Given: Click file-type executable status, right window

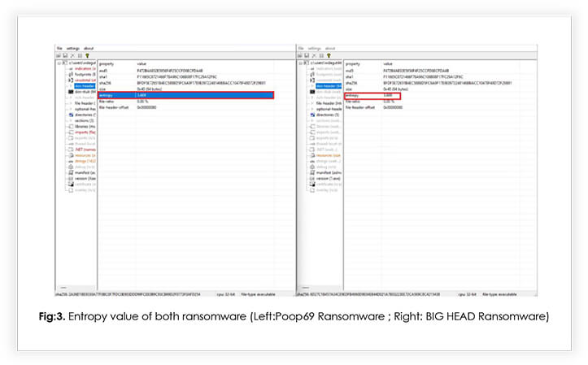Looking at the screenshot, I should (x=499, y=294).
